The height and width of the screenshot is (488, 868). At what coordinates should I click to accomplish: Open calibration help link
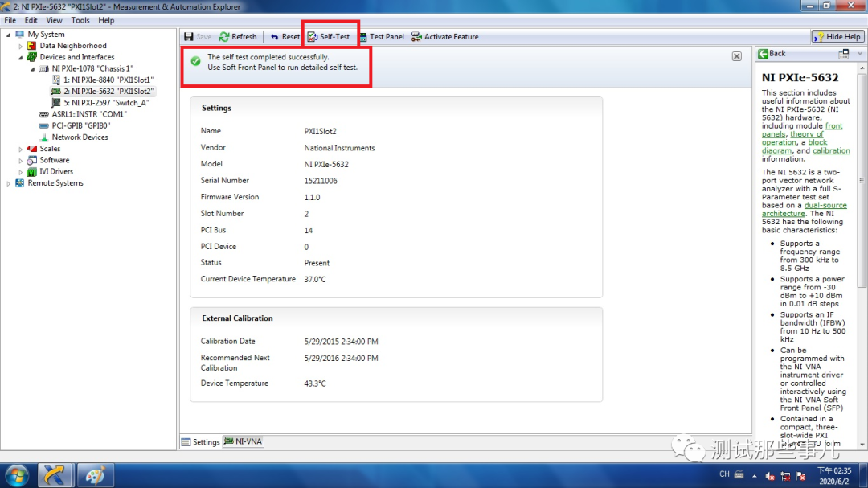click(831, 150)
